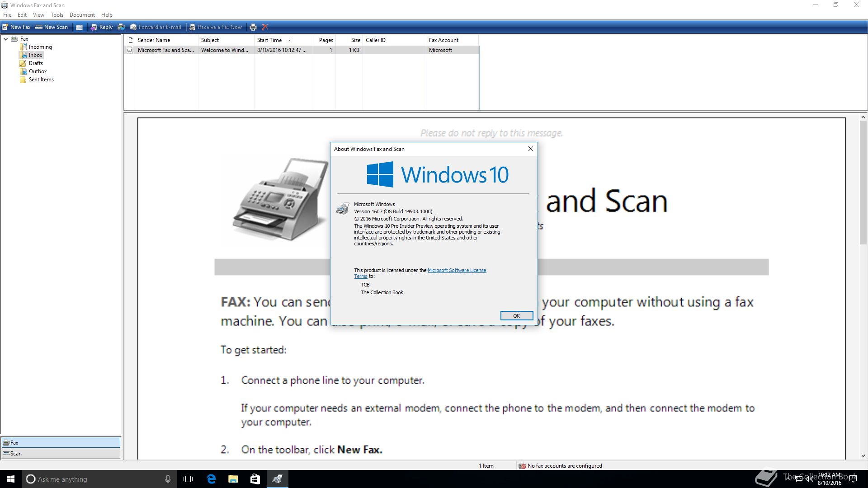This screenshot has width=868, height=488.
Task: Open the Store from the taskbar
Action: (x=255, y=479)
